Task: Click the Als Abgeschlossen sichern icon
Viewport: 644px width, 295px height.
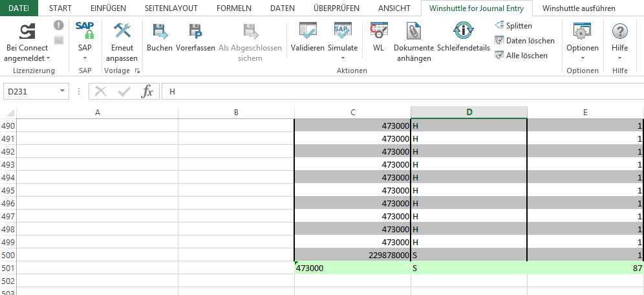Action: (250, 31)
